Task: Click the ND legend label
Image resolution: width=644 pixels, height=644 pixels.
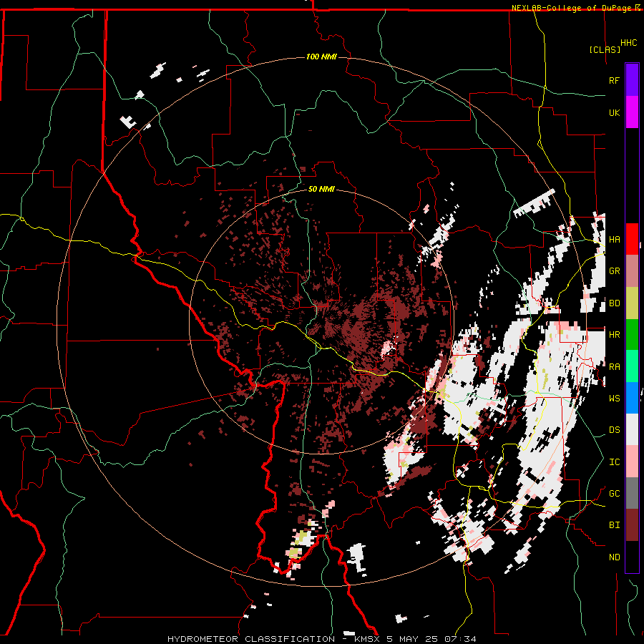Action: click(x=614, y=557)
